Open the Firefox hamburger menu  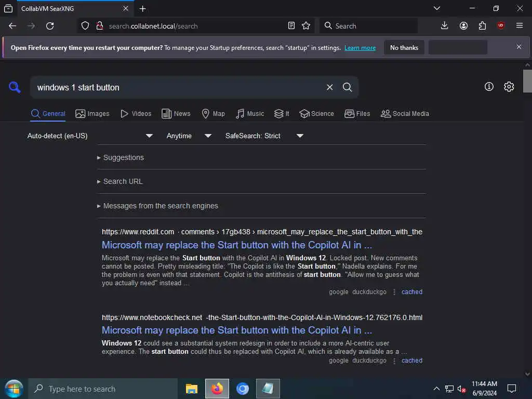(520, 26)
